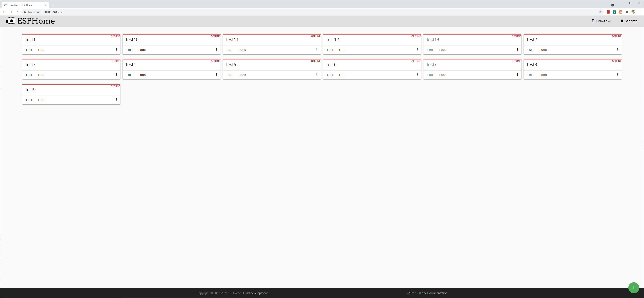View logs for test1

(42, 50)
